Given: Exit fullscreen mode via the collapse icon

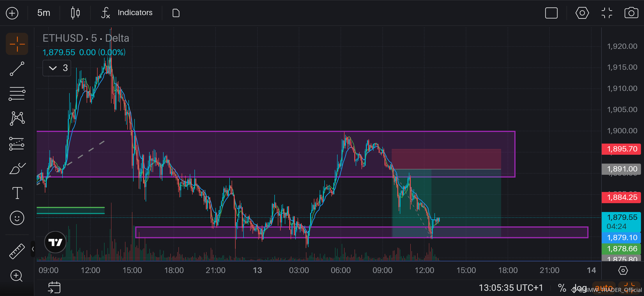Looking at the screenshot, I should pyautogui.click(x=607, y=13).
